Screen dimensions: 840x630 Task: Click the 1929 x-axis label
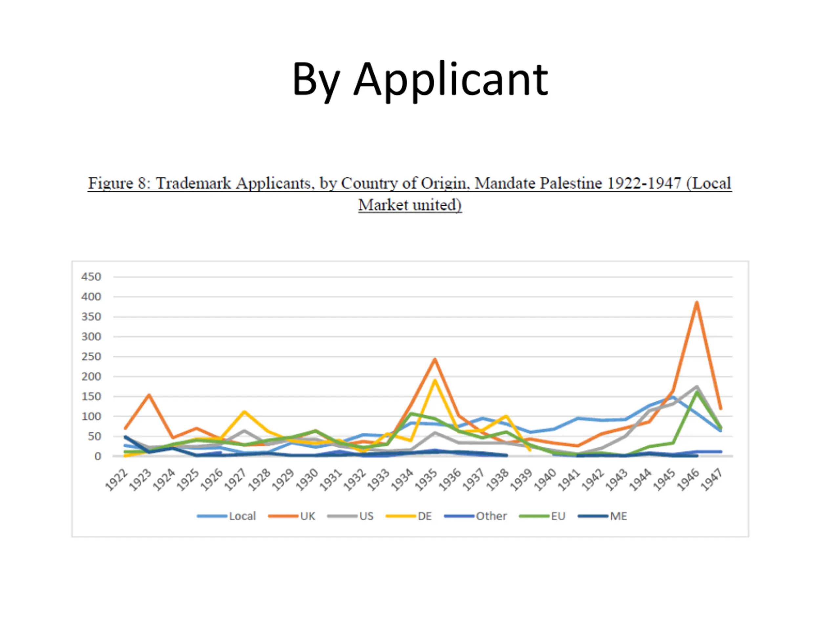pyautogui.click(x=283, y=480)
